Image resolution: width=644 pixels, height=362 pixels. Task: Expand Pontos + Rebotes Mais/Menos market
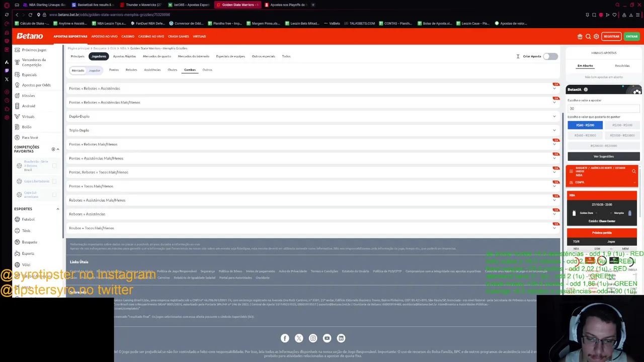pyautogui.click(x=314, y=144)
